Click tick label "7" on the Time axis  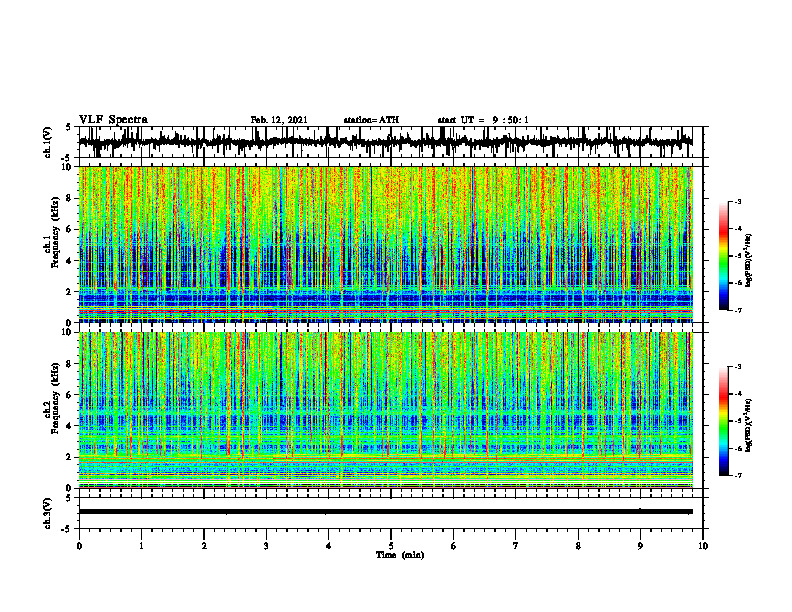[x=515, y=546]
